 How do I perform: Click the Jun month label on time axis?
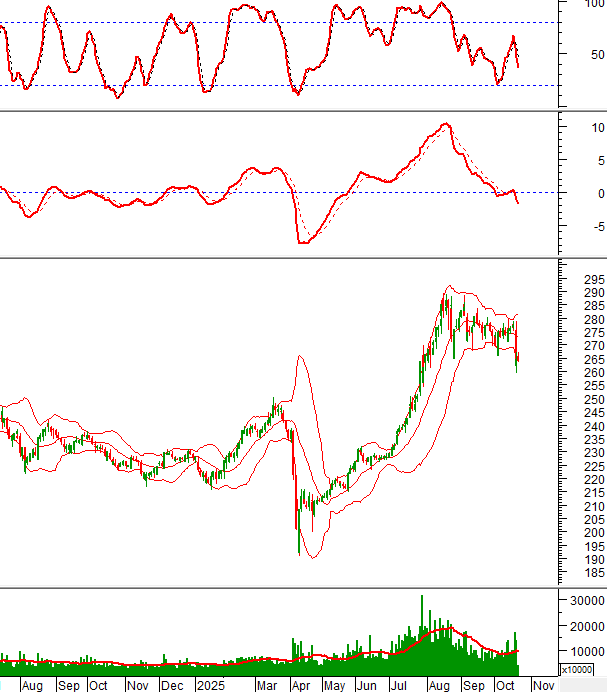coord(368,685)
